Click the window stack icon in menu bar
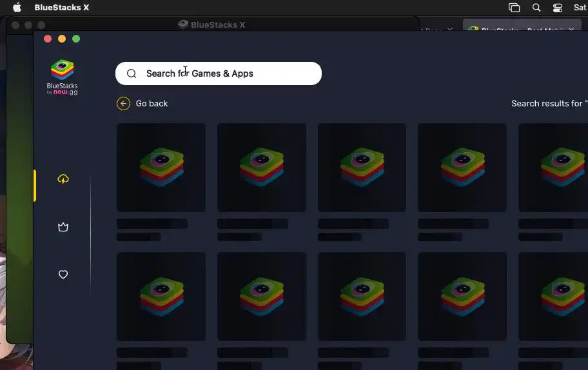 (514, 8)
